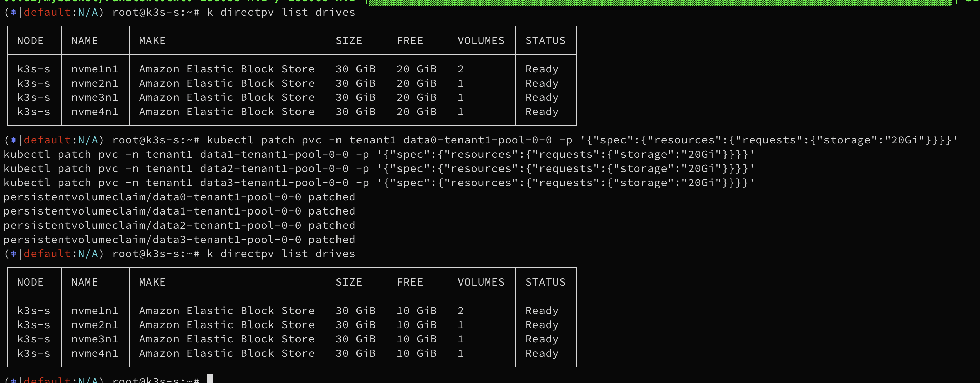Viewport: 980px width, 383px height.
Task: Click the Kubernetes helm icon in first prompt
Action: click(14, 12)
